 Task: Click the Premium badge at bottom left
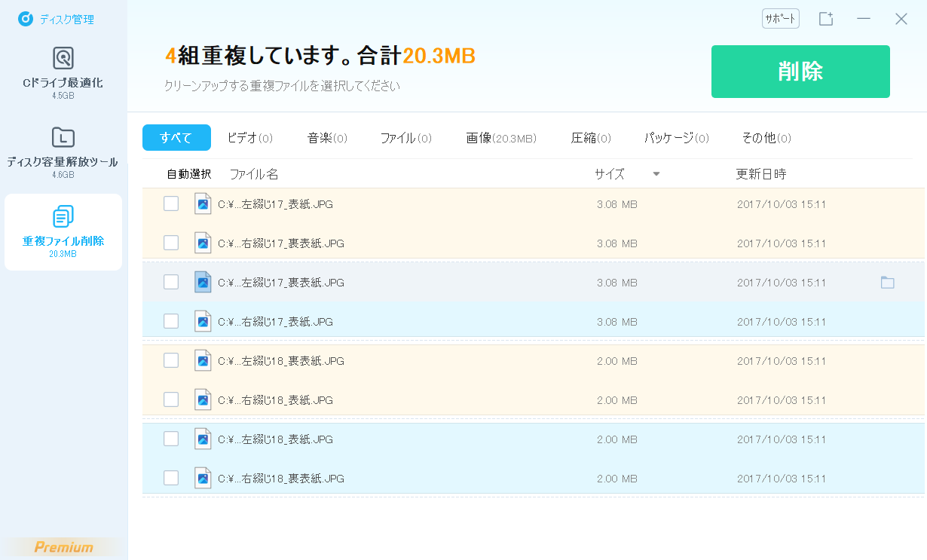(x=63, y=547)
